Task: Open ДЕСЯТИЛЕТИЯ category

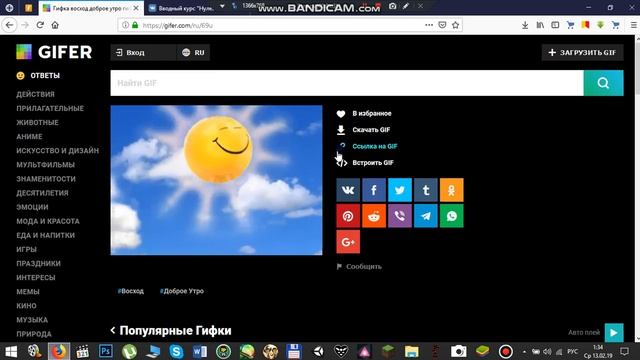Action: (42, 193)
